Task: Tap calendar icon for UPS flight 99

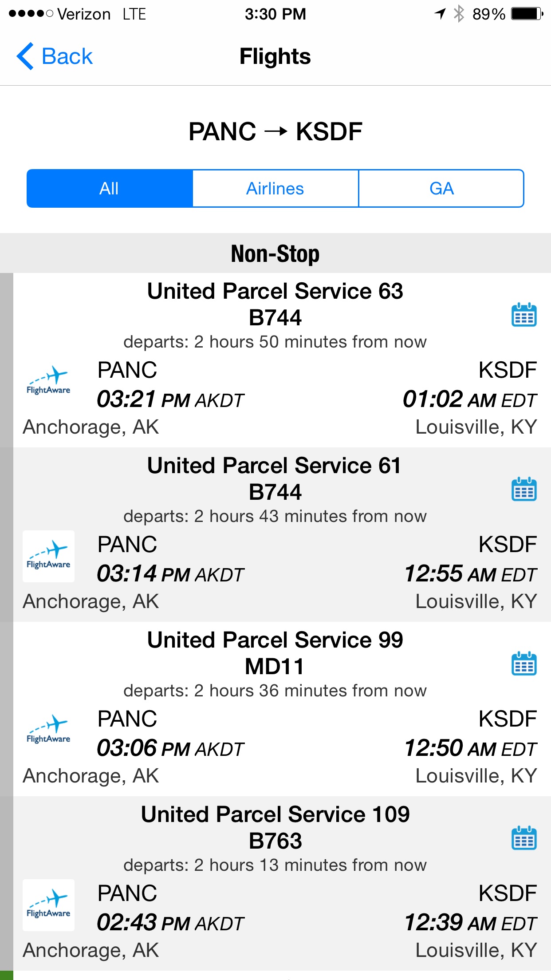Action: pyautogui.click(x=524, y=664)
